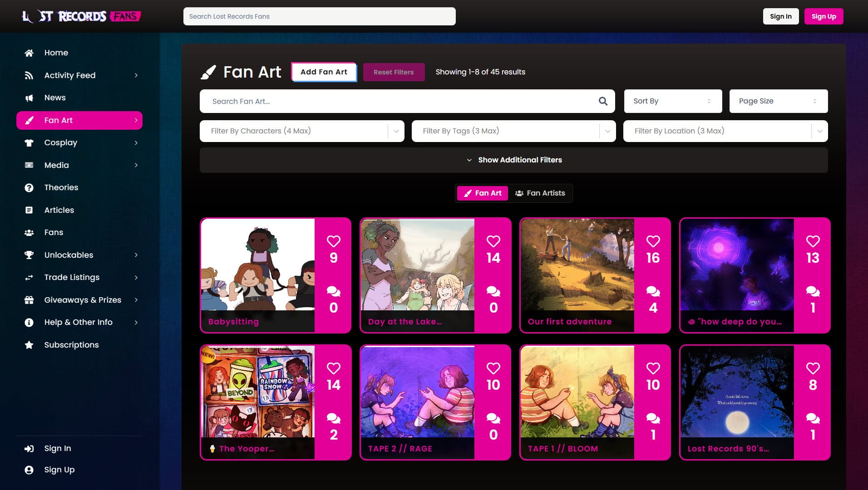This screenshot has width=868, height=490.
Task: Open the Page Size dropdown
Action: [x=779, y=101]
